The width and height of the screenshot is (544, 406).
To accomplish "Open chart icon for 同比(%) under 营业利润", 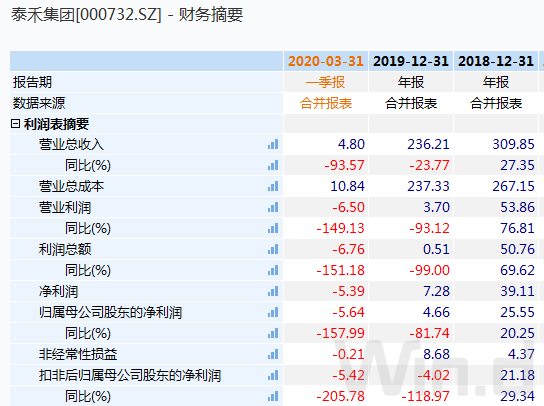I will pos(273,228).
